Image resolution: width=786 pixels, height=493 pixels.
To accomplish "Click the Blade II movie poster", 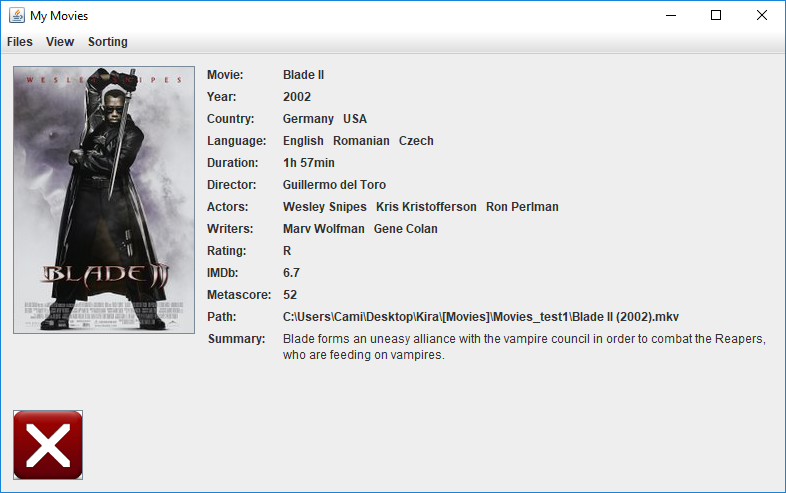I will 104,200.
